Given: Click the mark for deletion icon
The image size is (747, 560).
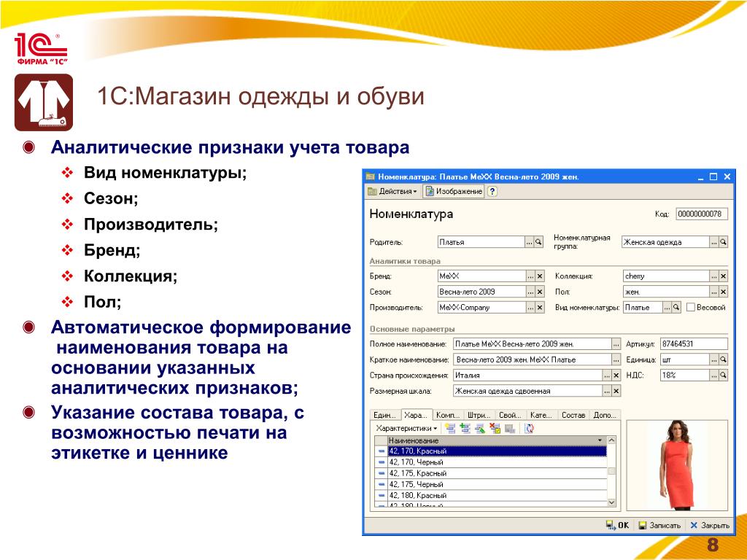Looking at the screenshot, I should (495, 428).
